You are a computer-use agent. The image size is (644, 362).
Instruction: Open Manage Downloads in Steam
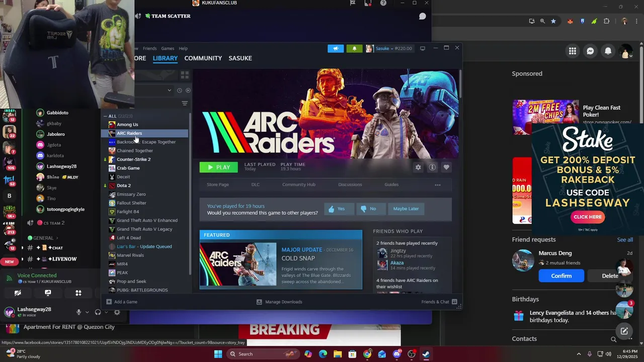point(279,302)
